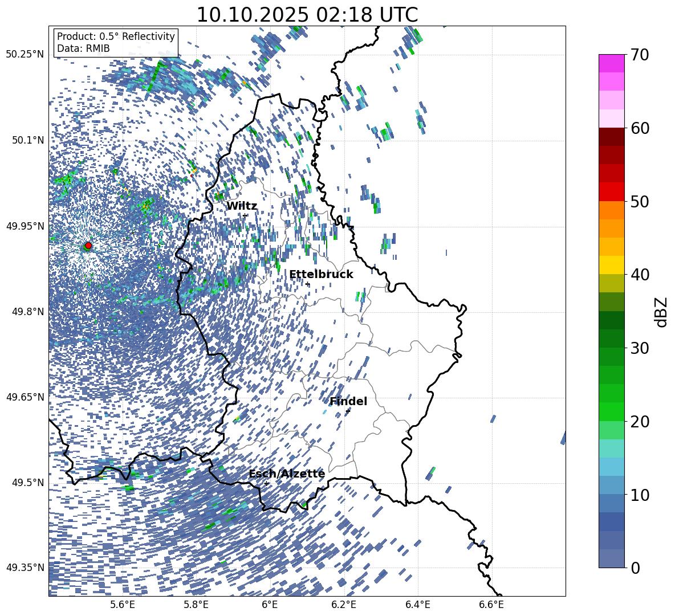Click the yellow swatch at 40 dBZ
Screen dimensions: 675x616
coord(611,265)
